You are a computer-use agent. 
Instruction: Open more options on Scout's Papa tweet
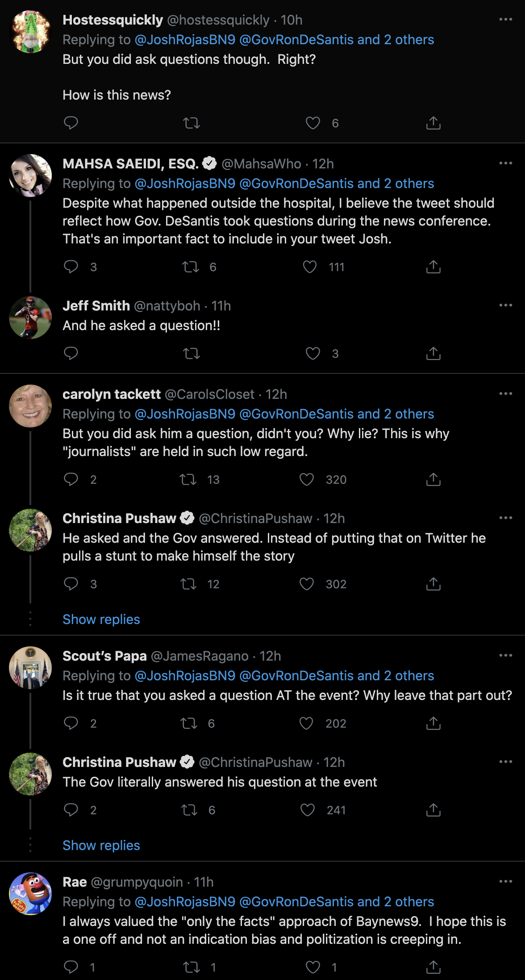tap(505, 655)
